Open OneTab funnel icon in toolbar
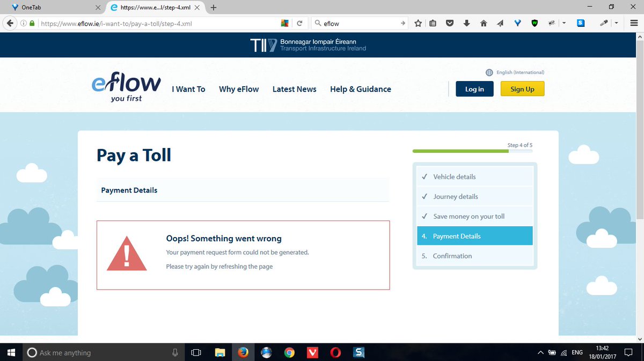This screenshot has width=644, height=361. point(517,24)
